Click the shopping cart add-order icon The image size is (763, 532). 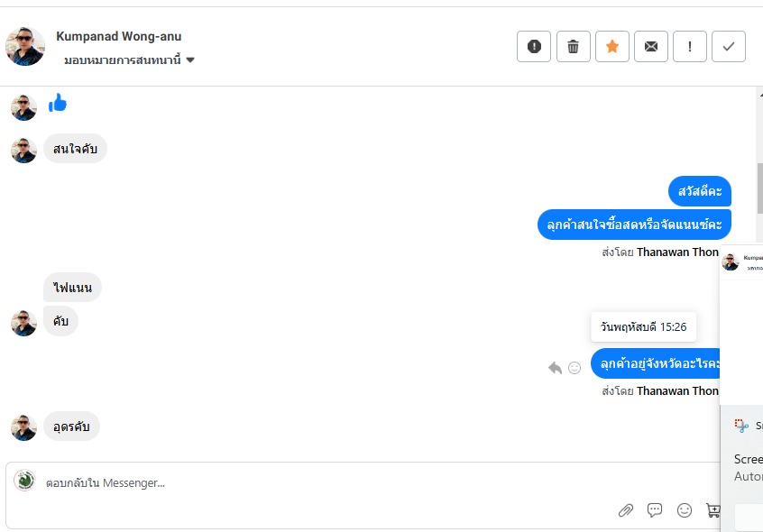click(713, 510)
